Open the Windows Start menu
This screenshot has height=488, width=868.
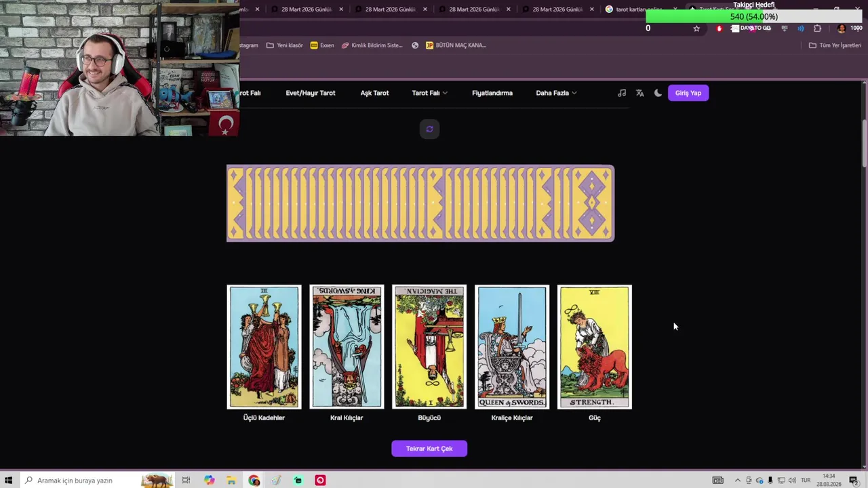click(x=8, y=481)
